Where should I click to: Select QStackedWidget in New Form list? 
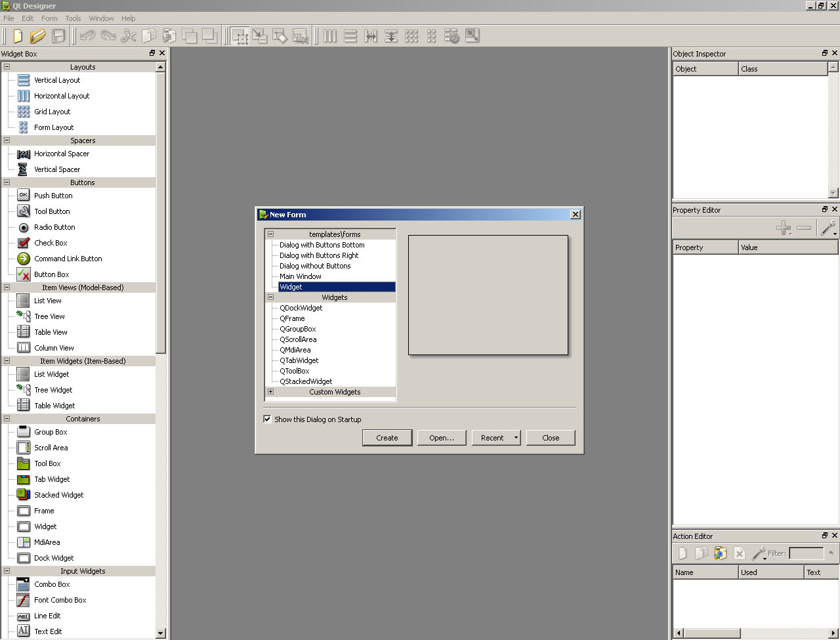pos(306,381)
